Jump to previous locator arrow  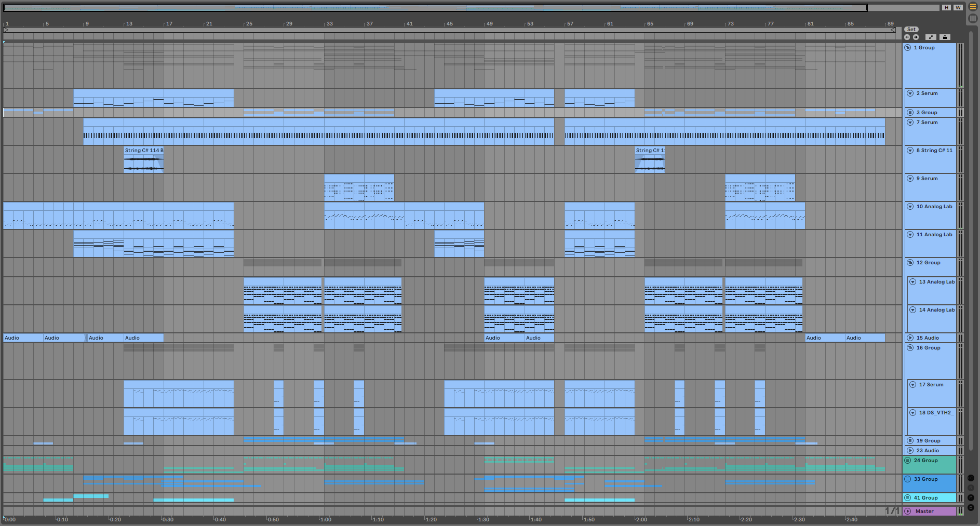[x=907, y=37]
